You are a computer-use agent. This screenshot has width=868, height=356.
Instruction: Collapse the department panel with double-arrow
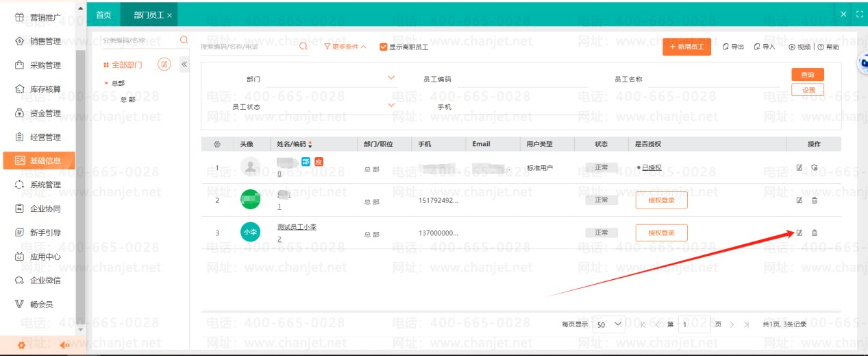tap(184, 64)
